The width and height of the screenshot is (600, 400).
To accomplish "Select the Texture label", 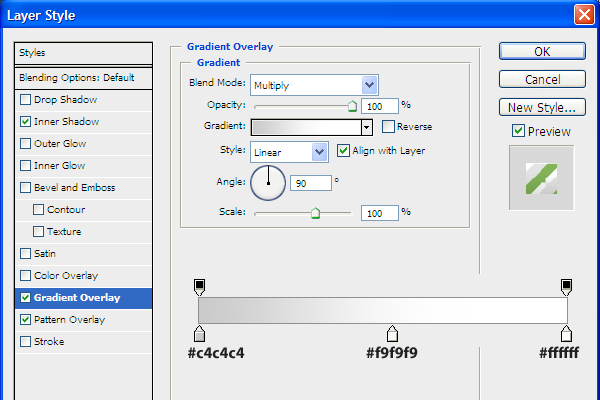I will click(x=64, y=232).
